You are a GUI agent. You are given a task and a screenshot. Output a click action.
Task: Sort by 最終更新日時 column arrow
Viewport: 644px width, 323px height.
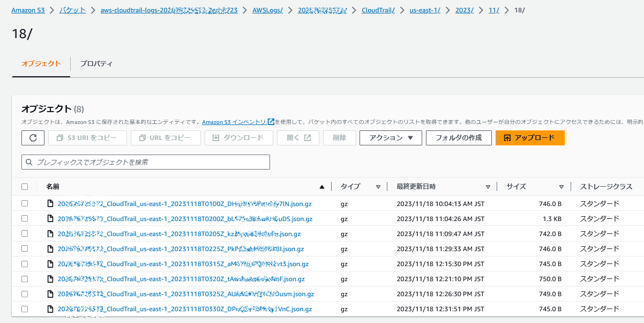488,187
